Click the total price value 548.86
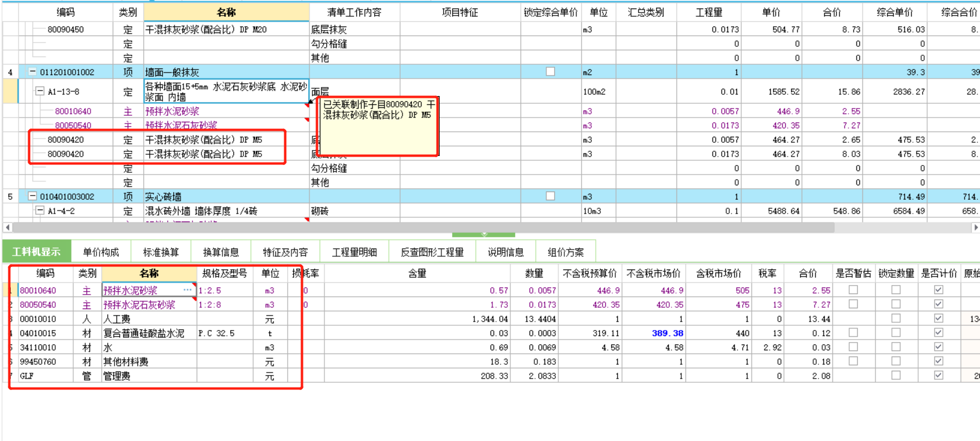Screen dimensions: 980x441 pyautogui.click(x=847, y=211)
